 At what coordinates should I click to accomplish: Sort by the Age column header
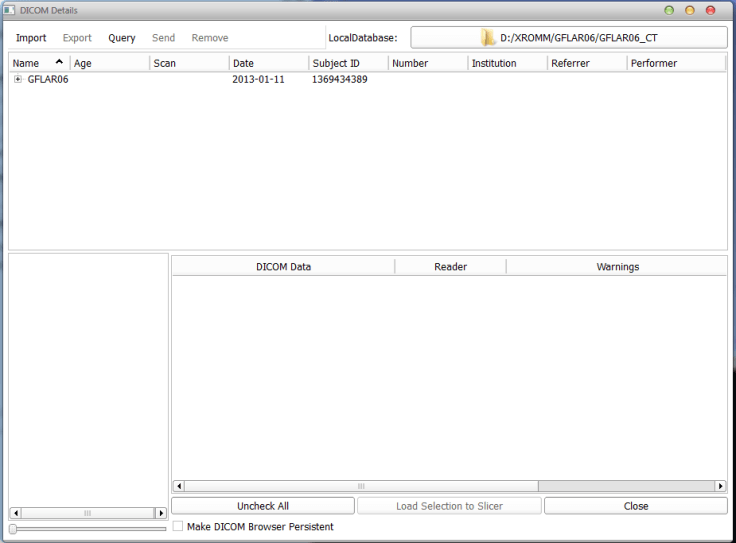coord(109,63)
